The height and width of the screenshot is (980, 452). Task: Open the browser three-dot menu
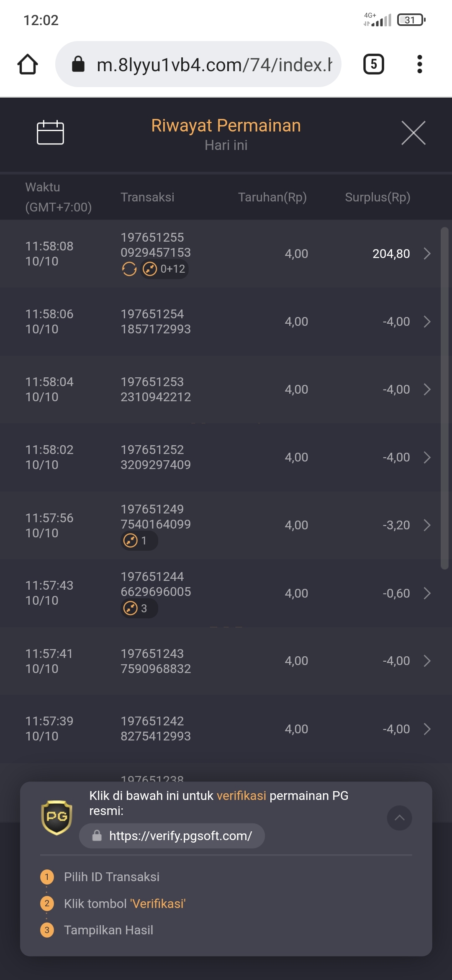(x=419, y=64)
